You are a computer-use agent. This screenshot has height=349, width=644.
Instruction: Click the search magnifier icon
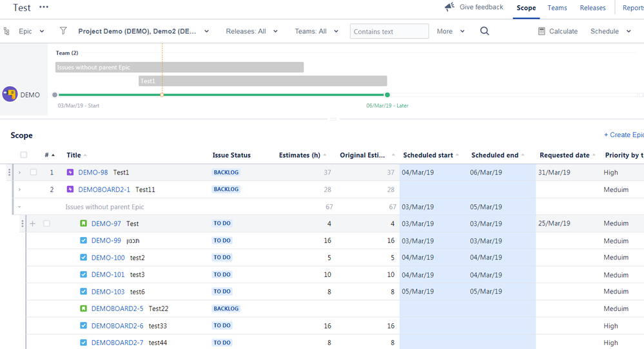(x=485, y=31)
